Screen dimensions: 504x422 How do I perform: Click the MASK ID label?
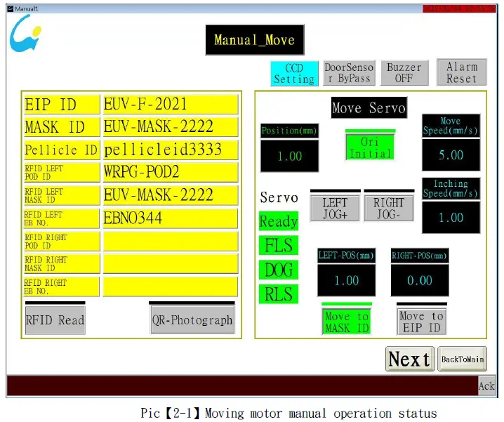[x=62, y=126]
